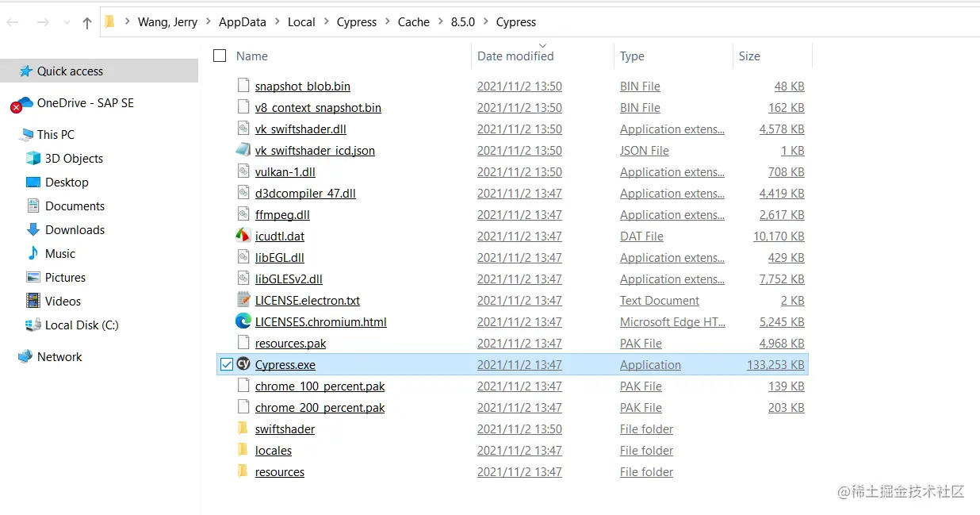
Task: Navigate to 8.5.0 in address bar
Action: point(463,22)
